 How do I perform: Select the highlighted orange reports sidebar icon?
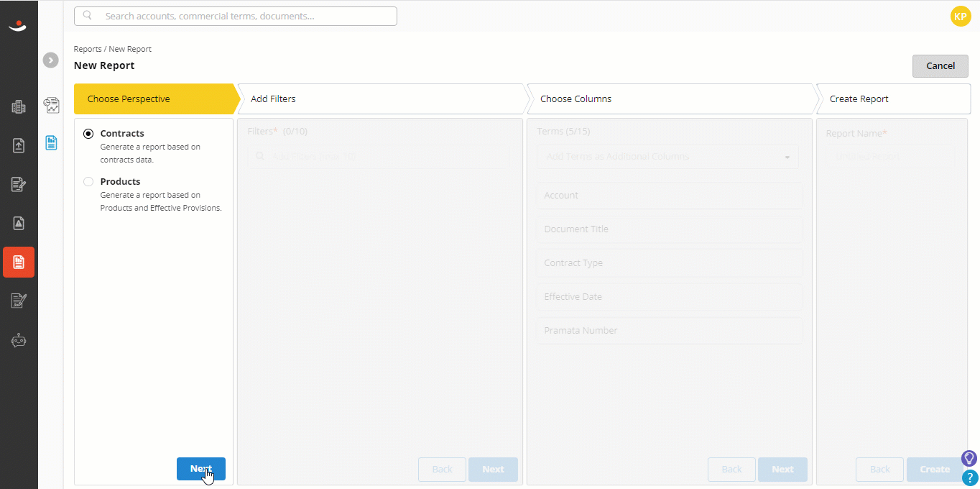point(19,262)
